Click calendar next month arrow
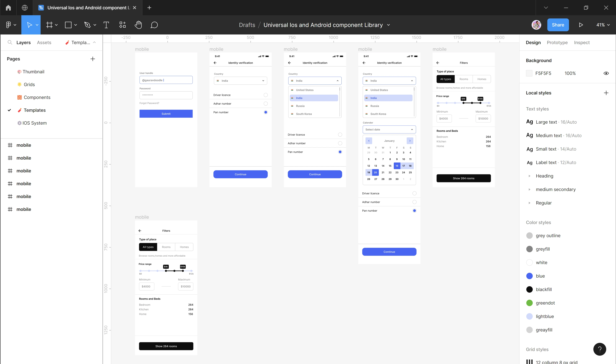 click(x=410, y=141)
